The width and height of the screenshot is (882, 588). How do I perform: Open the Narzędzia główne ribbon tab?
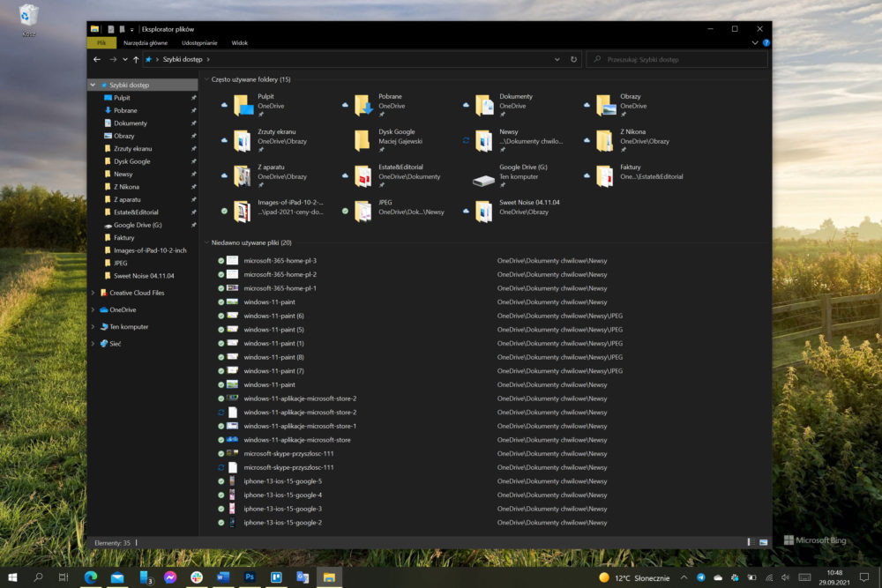click(x=146, y=42)
